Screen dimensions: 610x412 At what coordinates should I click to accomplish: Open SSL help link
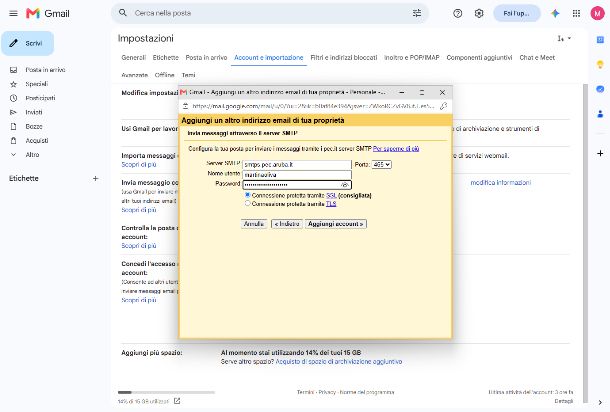[331, 195]
